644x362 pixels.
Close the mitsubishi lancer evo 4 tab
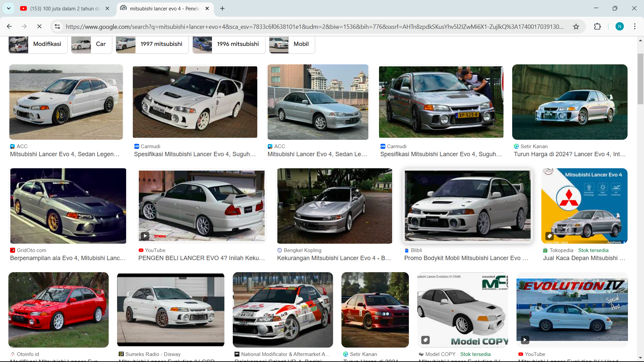[x=207, y=8]
